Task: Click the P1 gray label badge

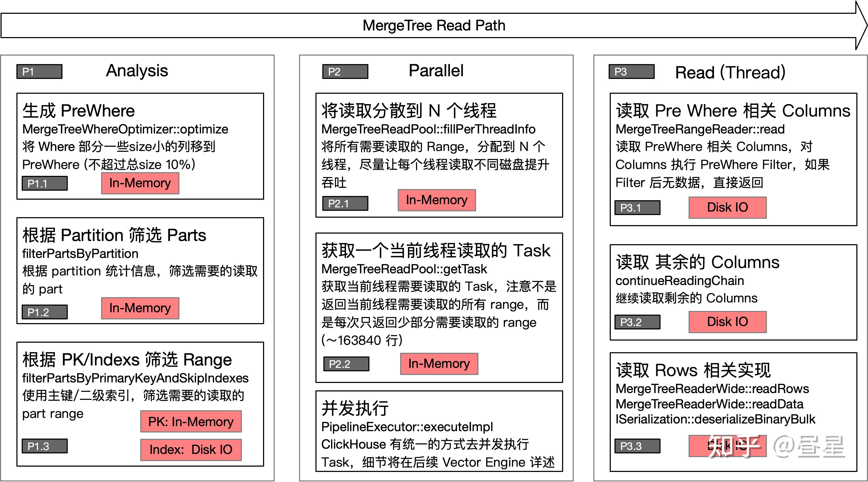Action: coord(39,72)
